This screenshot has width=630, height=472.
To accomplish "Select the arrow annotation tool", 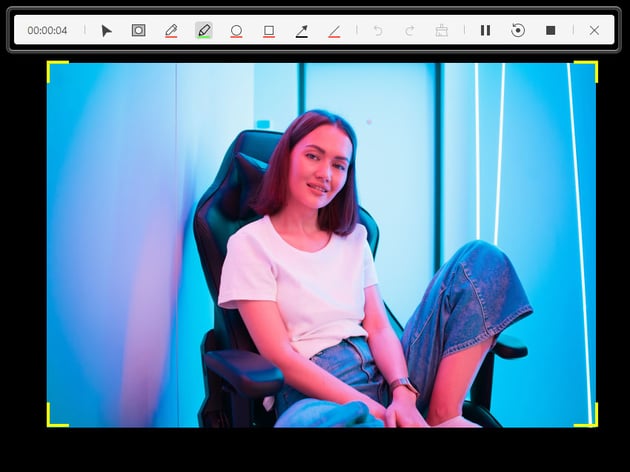I will 302,31.
